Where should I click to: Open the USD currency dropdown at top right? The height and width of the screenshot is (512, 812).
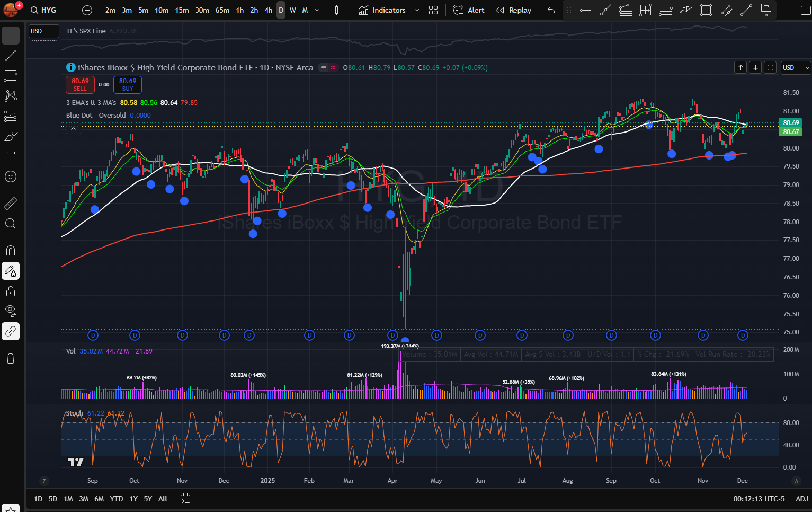[796, 67]
